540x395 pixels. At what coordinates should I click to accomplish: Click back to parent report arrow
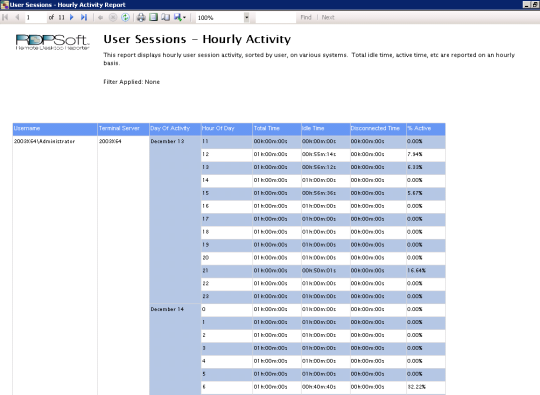click(x=100, y=17)
